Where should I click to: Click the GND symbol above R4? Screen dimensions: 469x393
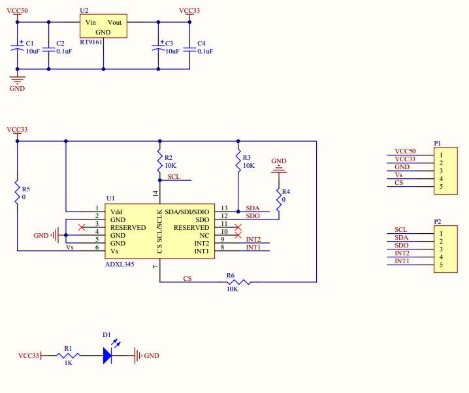279,169
